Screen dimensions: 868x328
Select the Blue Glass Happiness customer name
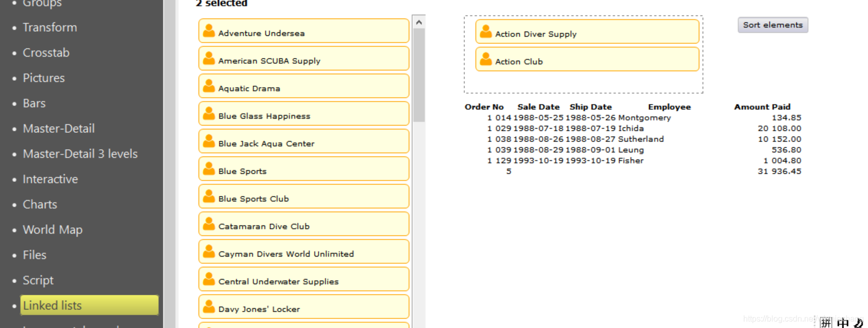264,116
